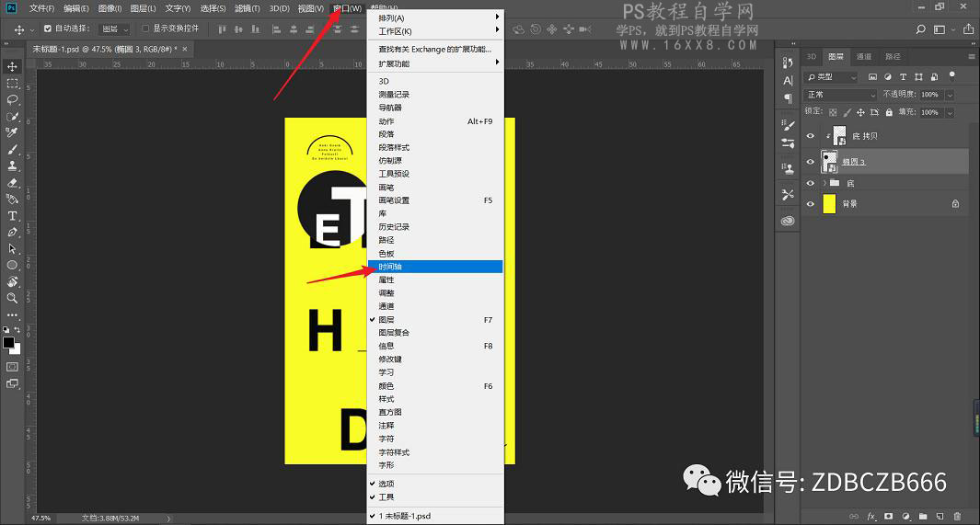Click the foreground color swatch
Screen dimensions: 980x525
pos(8,342)
